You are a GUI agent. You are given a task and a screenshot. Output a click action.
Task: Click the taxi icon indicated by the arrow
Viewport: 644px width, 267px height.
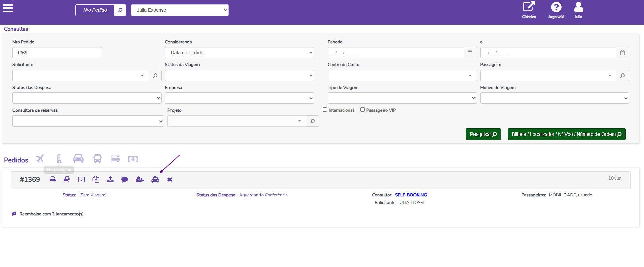[155, 179]
